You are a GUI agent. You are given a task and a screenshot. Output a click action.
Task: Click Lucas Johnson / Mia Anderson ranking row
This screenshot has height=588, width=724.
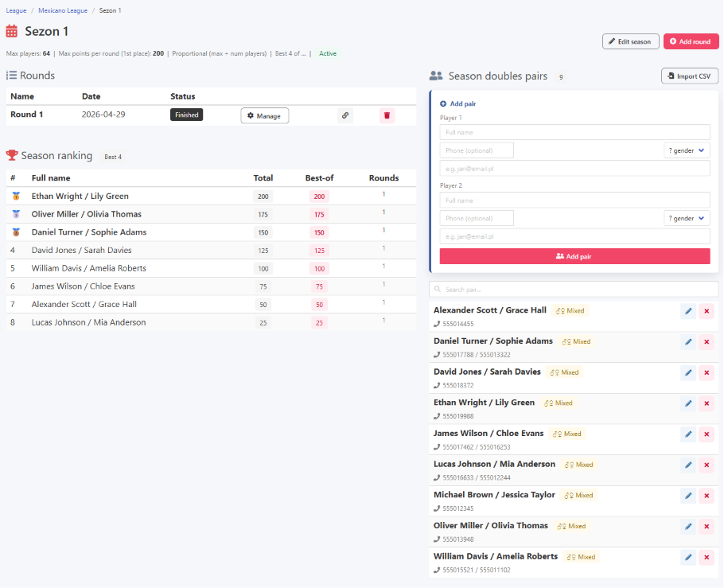pos(211,322)
